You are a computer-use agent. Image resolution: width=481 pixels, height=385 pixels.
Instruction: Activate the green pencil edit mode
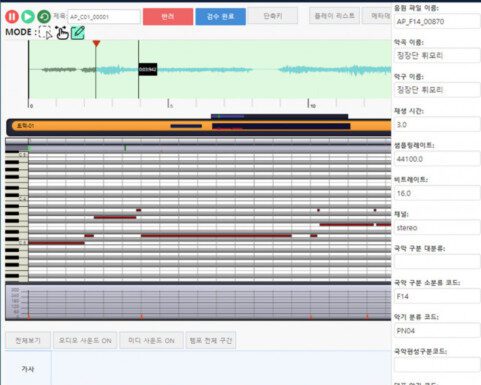[x=78, y=33]
